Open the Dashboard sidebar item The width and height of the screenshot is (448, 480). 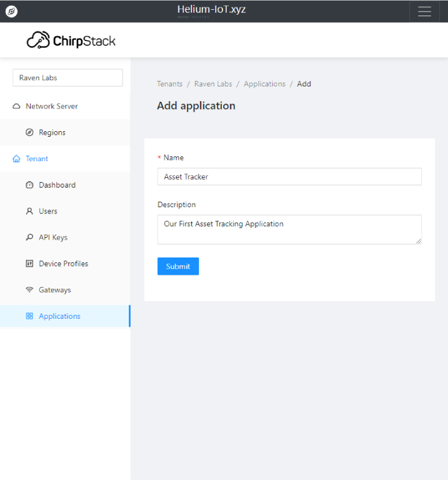coord(65,185)
